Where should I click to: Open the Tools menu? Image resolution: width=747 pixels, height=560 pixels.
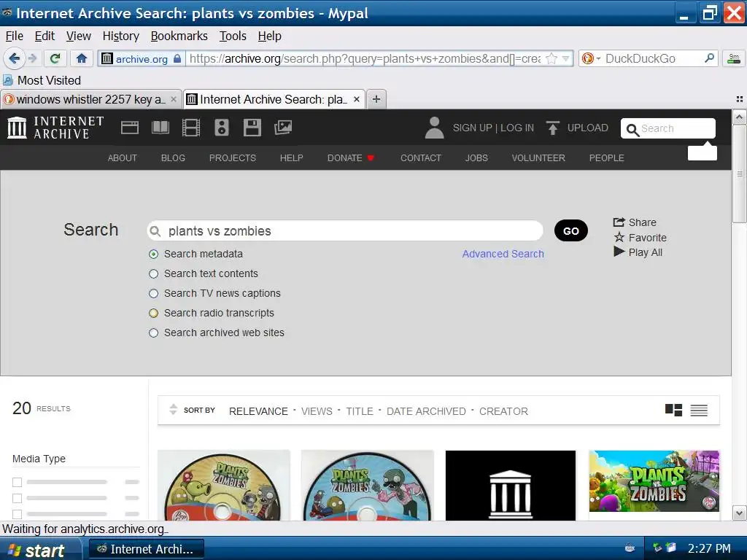click(x=233, y=36)
